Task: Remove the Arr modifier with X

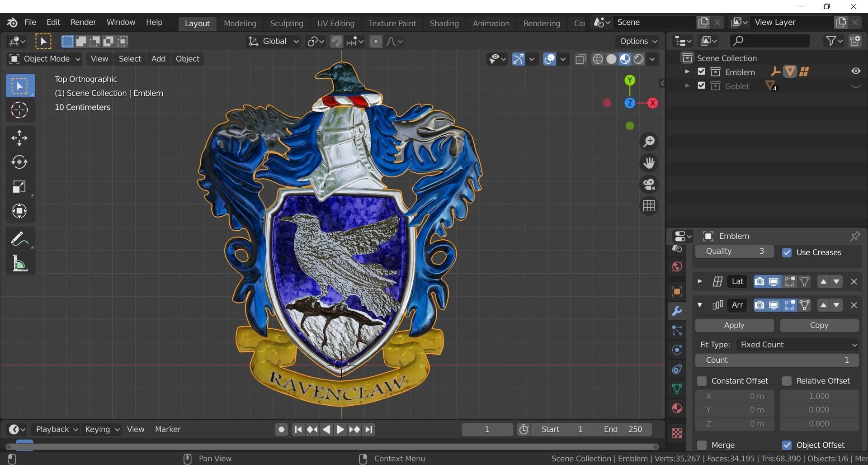Action: click(854, 305)
